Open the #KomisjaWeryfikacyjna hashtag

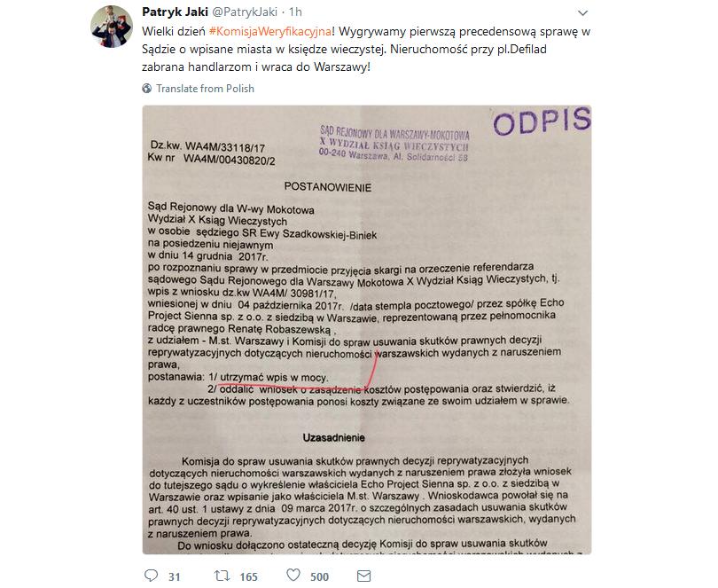[x=270, y=31]
